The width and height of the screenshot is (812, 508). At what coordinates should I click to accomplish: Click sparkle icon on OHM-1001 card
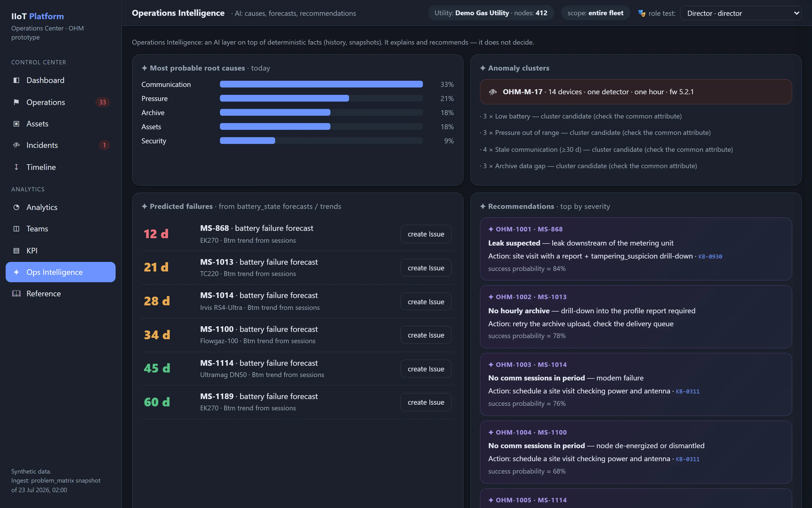pos(491,229)
